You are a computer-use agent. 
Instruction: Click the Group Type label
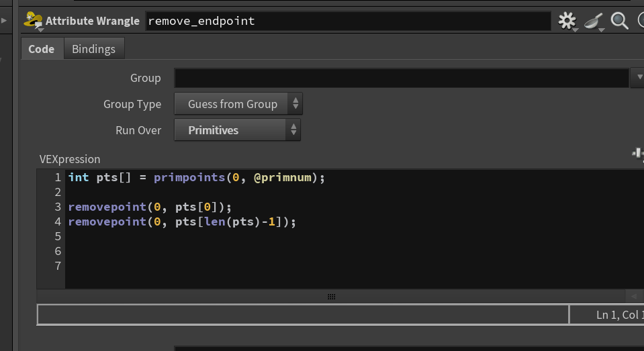(x=132, y=104)
